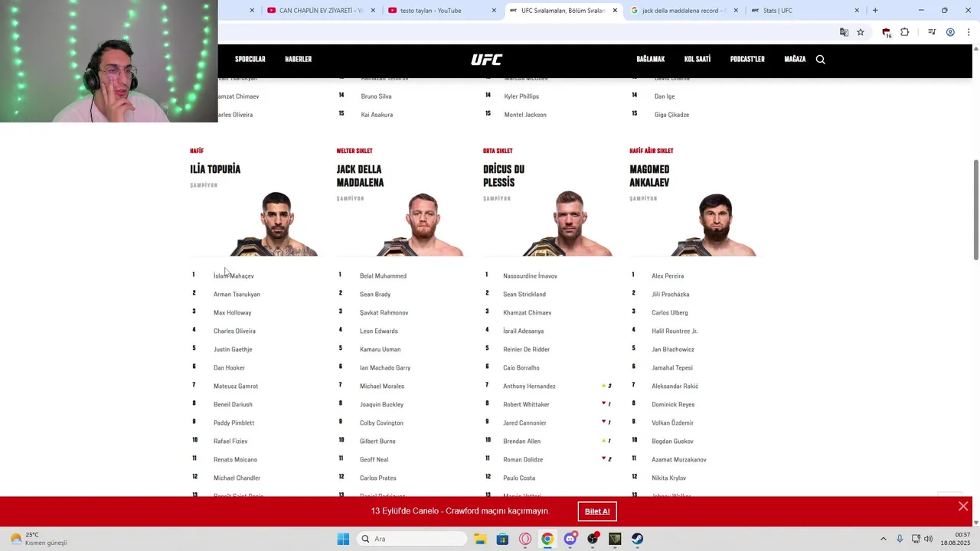Click the 'Bilet Al' button in banner
This screenshot has height=551, width=980.
click(x=597, y=511)
